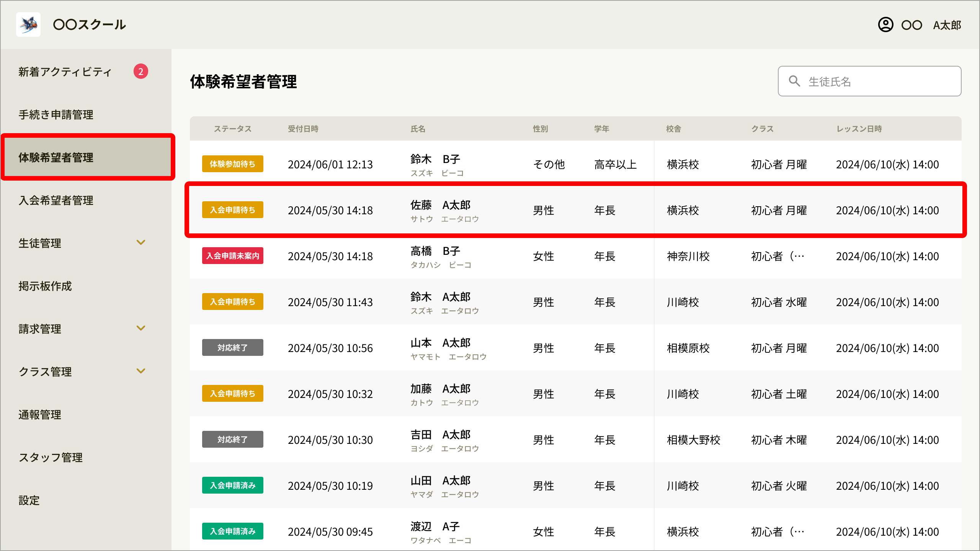Click the 相模大野校 campus cell
This screenshot has width=980, height=551.
click(694, 440)
